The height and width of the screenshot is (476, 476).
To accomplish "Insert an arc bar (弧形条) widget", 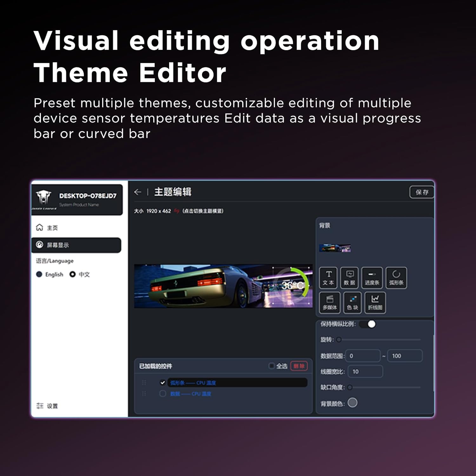I will coord(396,278).
